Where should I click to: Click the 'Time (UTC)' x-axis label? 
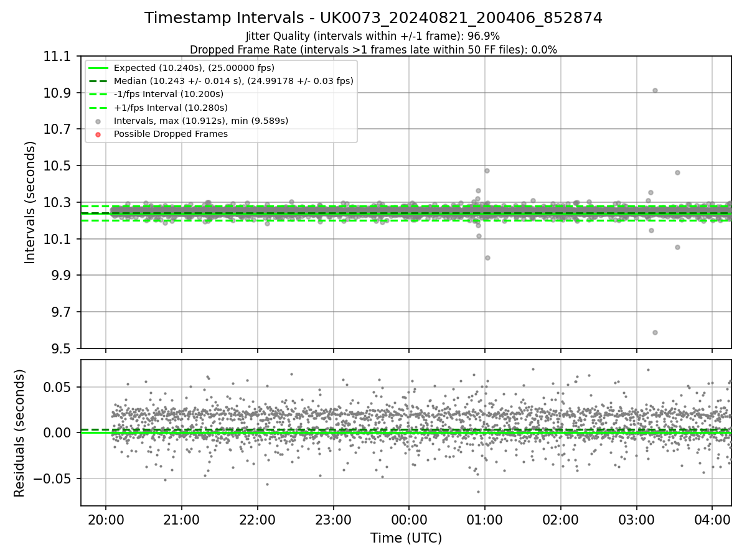(406, 538)
